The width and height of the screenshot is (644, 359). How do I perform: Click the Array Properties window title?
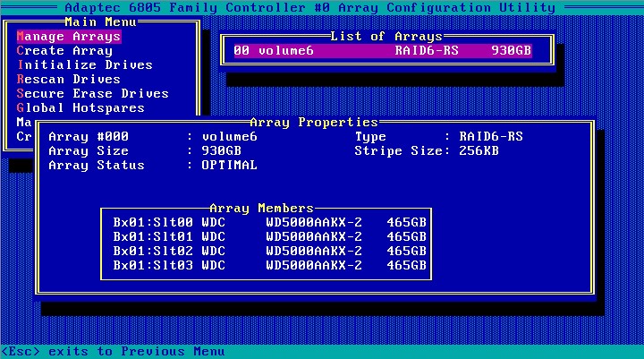[313, 122]
